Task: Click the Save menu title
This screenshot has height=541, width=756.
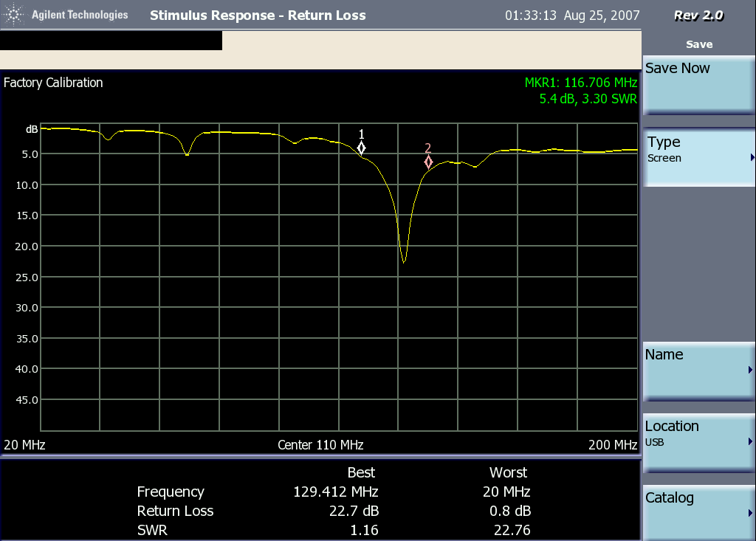Action: pos(698,44)
